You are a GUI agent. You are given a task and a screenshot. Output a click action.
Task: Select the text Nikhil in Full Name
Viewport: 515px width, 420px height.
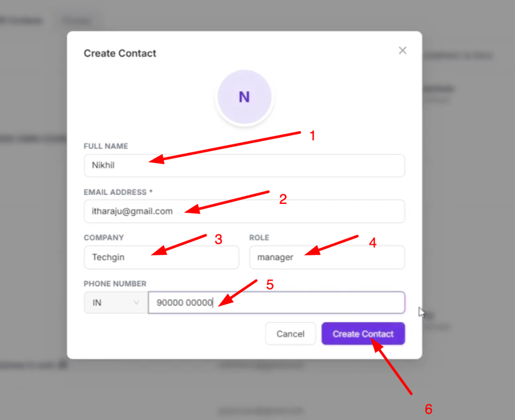[102, 165]
